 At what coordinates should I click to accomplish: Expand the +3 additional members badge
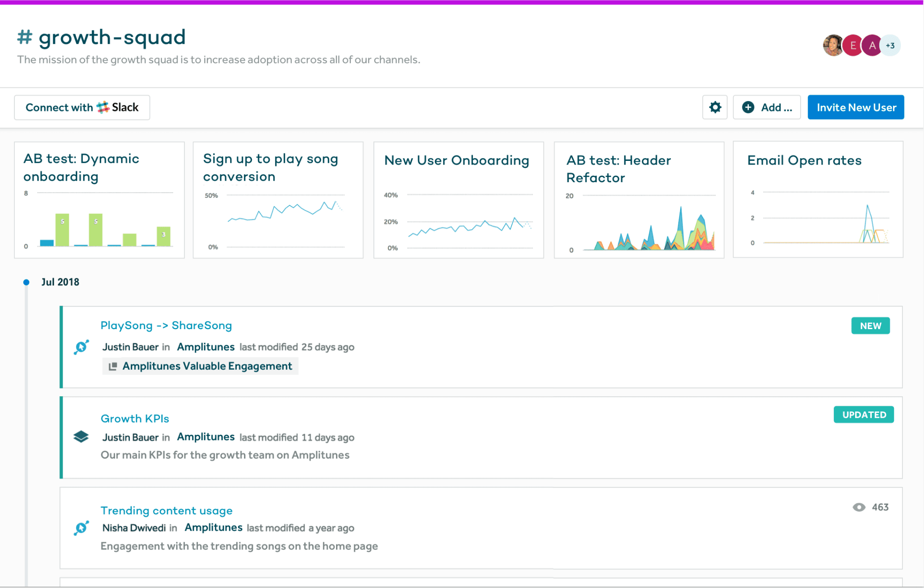891,45
